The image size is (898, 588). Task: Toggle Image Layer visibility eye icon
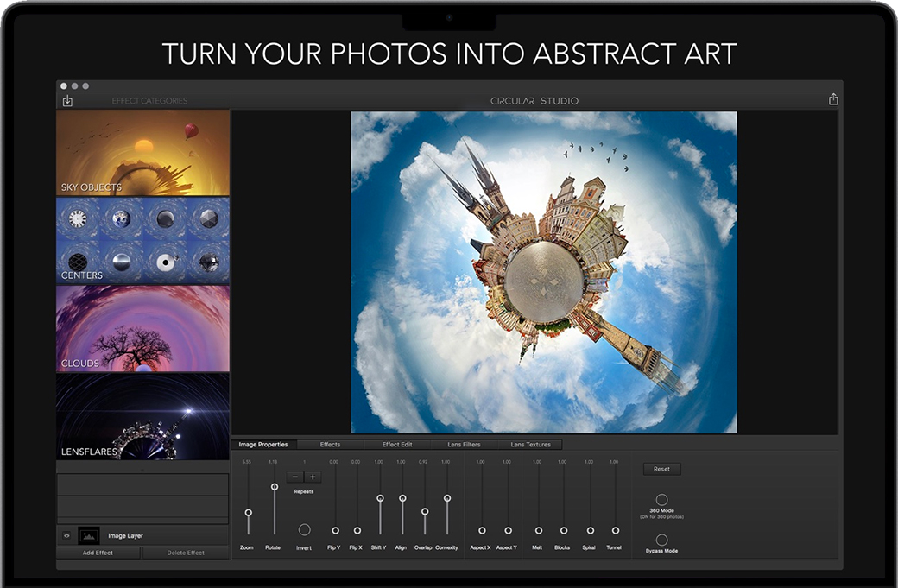(x=66, y=535)
